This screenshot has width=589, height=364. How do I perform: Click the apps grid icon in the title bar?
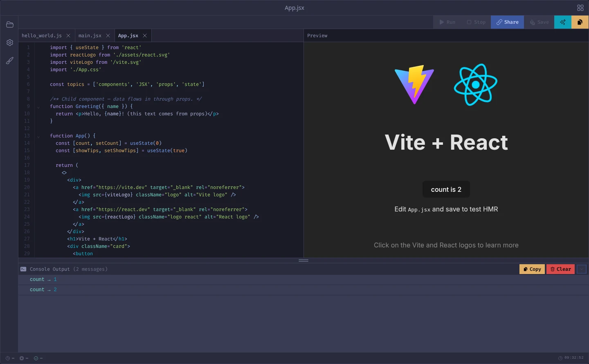(580, 8)
